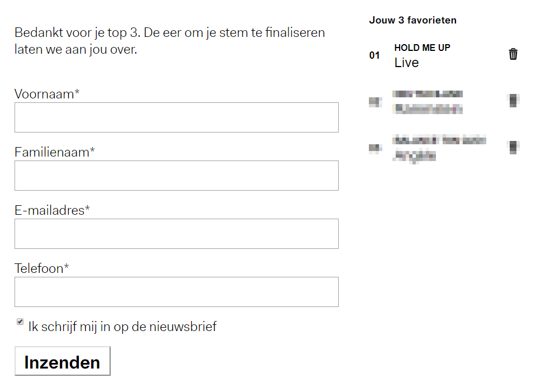Click the "Jouw 3 favorieten" heading

coord(412,20)
